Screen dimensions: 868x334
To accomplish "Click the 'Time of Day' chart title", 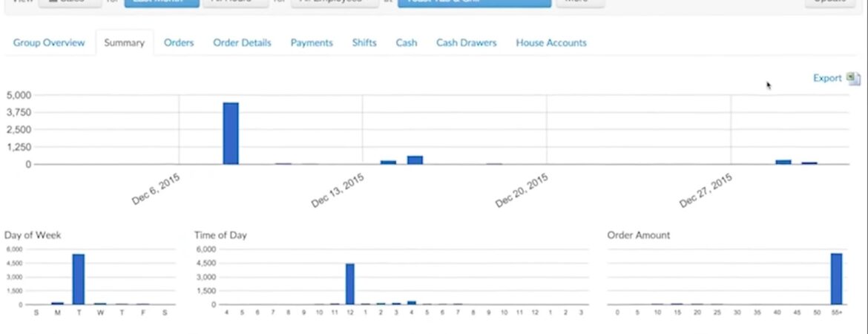I will [220, 235].
